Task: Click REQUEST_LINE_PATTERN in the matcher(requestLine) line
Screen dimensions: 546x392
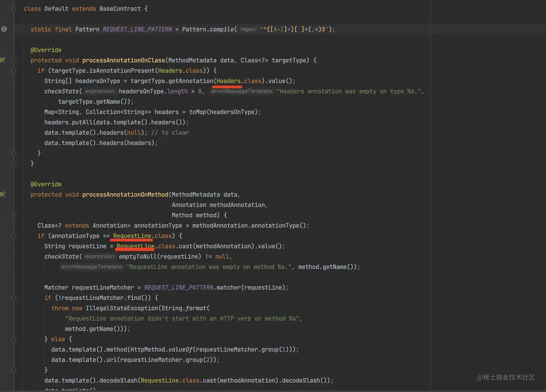Action: click(x=178, y=287)
